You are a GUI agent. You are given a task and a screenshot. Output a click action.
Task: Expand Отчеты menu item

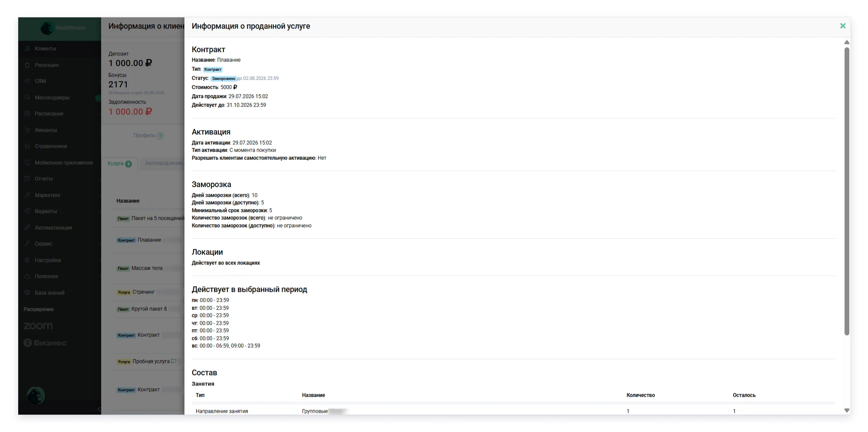click(x=59, y=179)
